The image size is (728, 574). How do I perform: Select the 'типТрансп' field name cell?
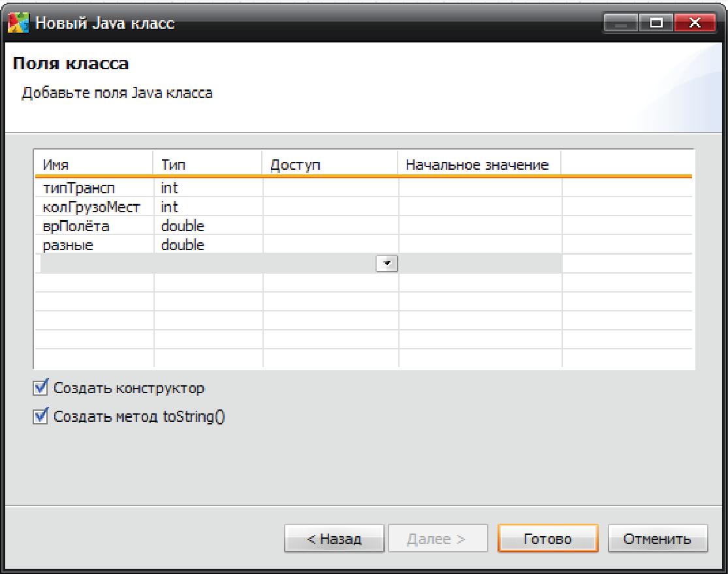(x=94, y=187)
